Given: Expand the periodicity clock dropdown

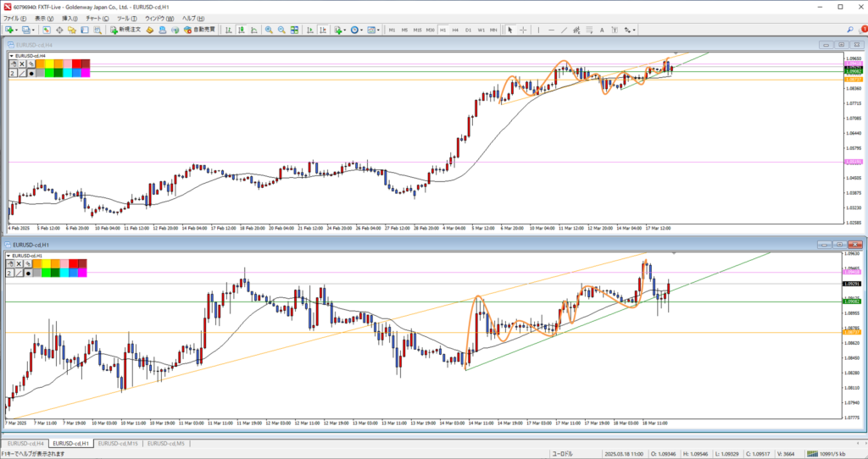Looking at the screenshot, I should (363, 30).
